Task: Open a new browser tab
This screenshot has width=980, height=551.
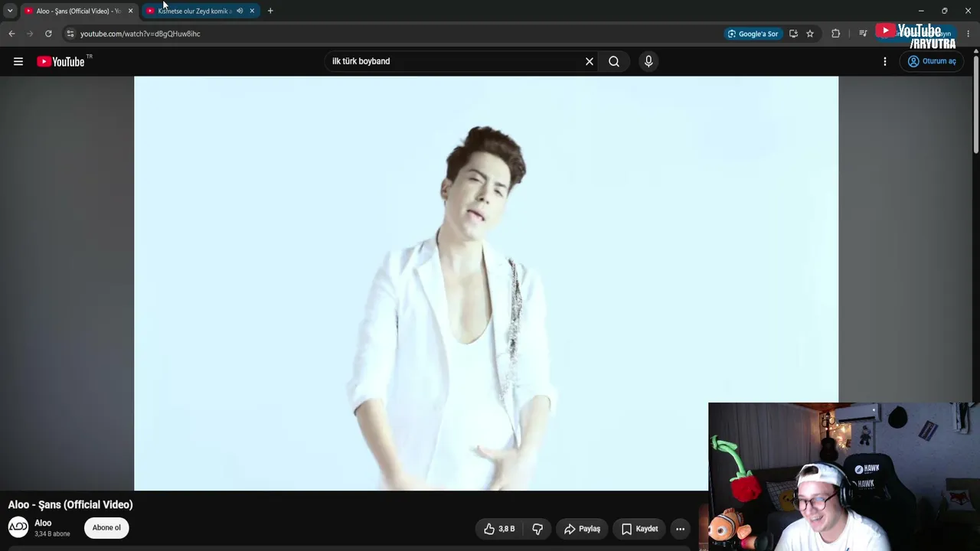Action: [x=270, y=11]
